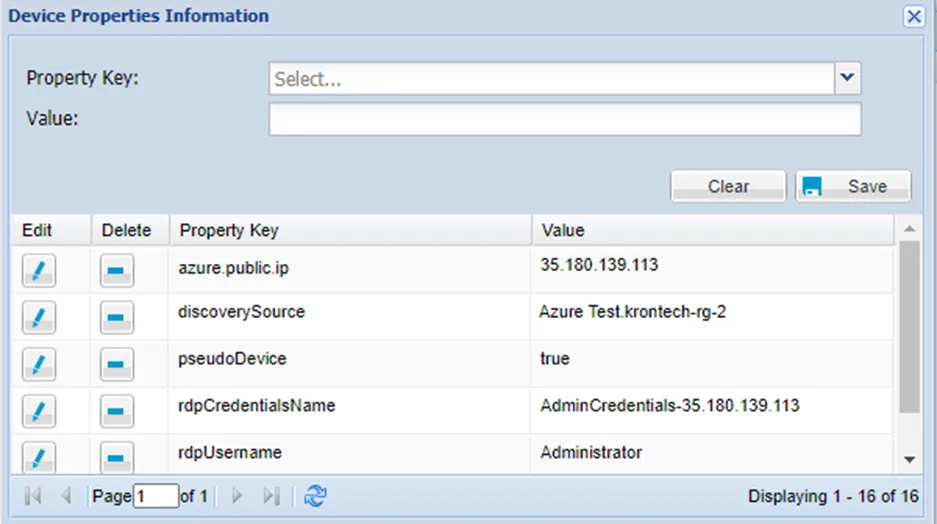Close the Device Properties Information dialog
The image size is (937, 524).
click(x=914, y=16)
